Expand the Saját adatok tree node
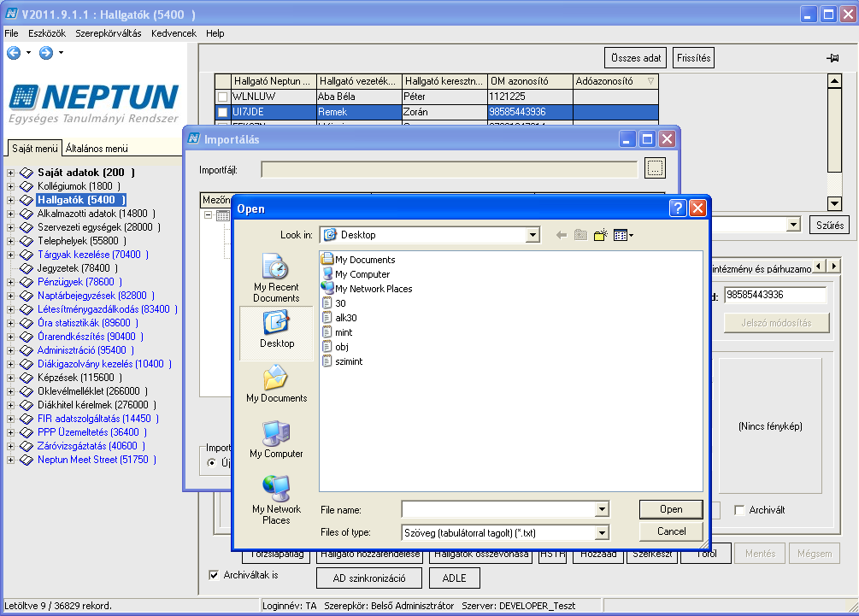The width and height of the screenshot is (859, 616). coord(10,173)
